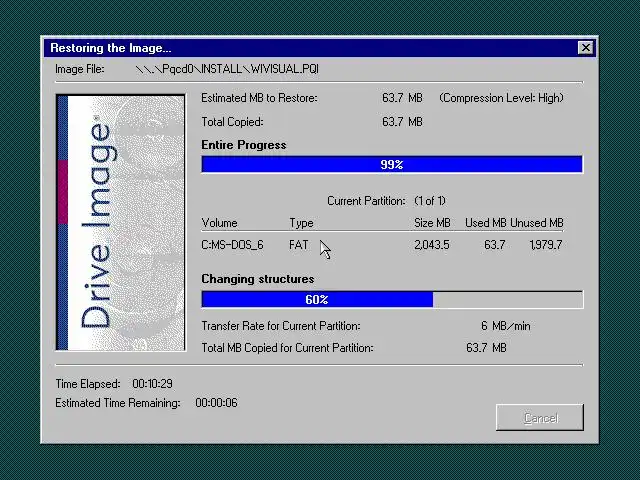Click the Time Elapsed label
640x480 pixels.
[x=88, y=384]
